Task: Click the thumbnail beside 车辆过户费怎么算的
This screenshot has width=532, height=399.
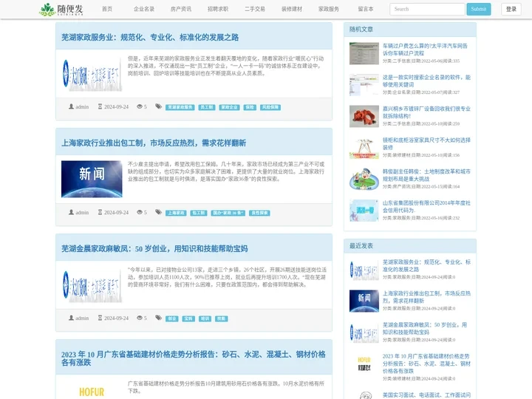Action: [x=364, y=53]
